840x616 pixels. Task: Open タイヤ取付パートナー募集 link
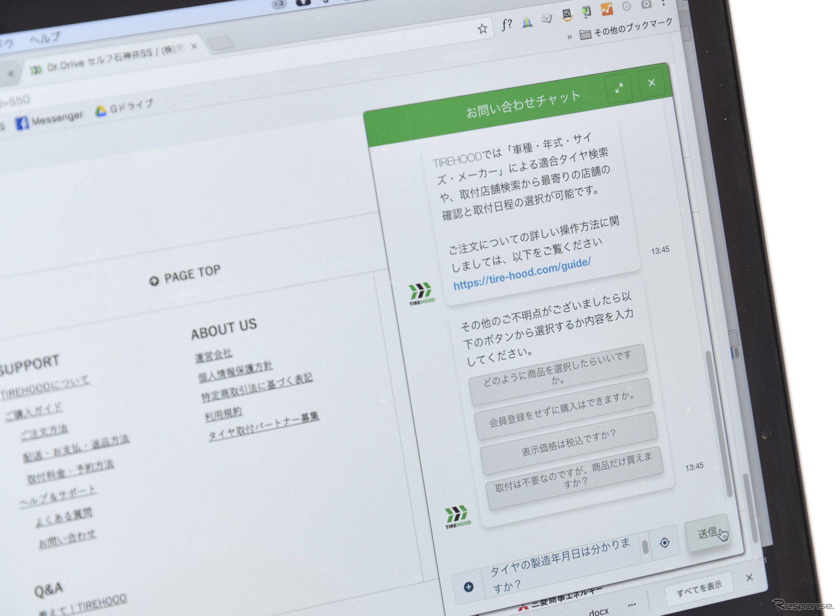pos(263,426)
